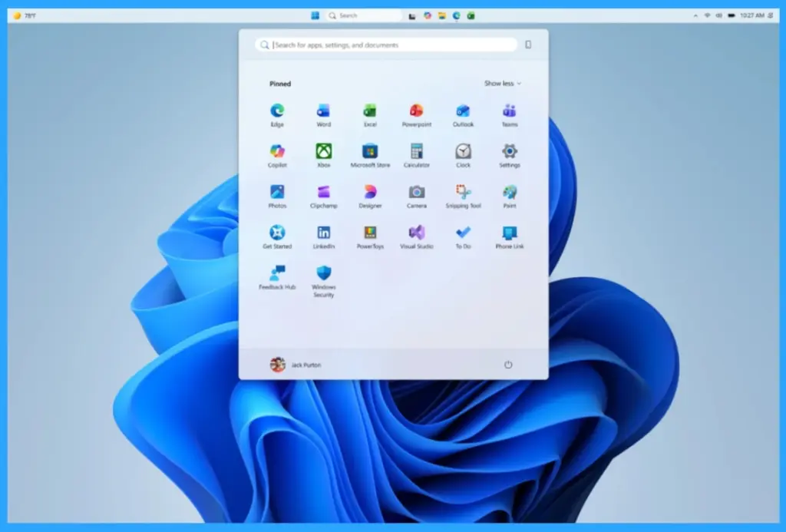Viewport: 786px width, 532px height.
Task: Launch the Snipping Tool
Action: pyautogui.click(x=463, y=196)
